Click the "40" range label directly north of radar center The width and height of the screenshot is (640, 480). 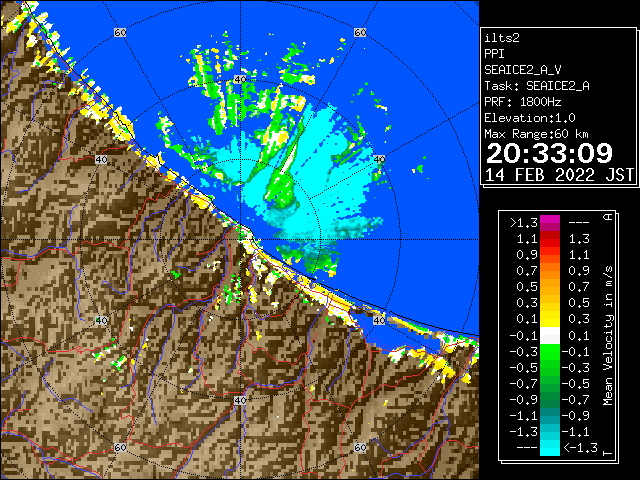(240, 80)
